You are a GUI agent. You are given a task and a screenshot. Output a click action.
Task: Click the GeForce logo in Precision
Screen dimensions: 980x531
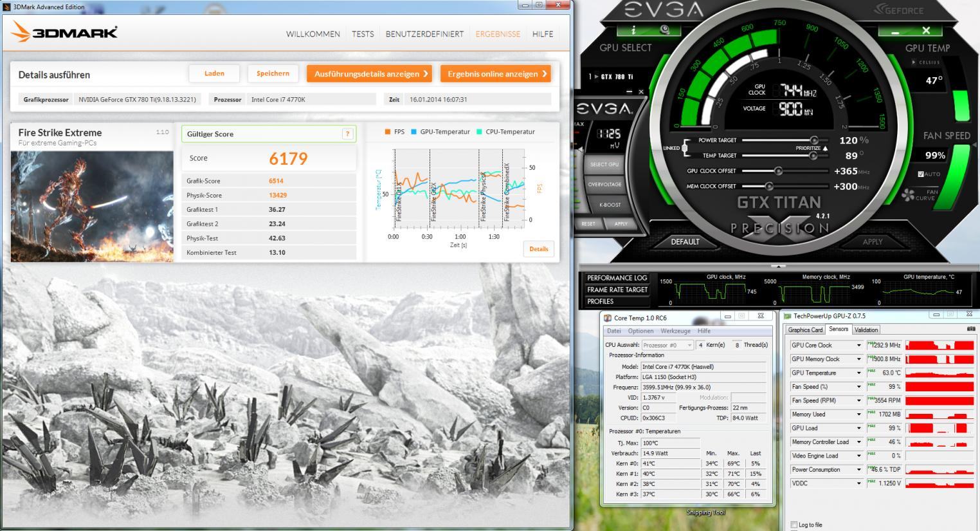click(899, 10)
